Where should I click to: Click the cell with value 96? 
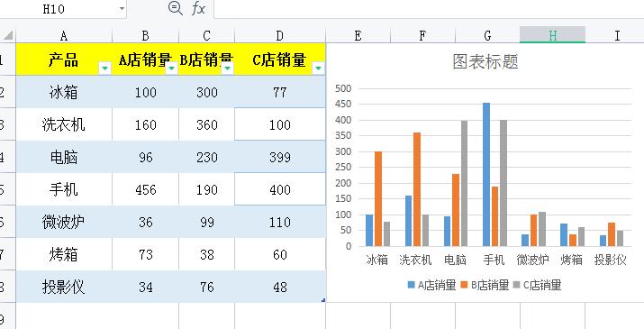[x=145, y=157]
